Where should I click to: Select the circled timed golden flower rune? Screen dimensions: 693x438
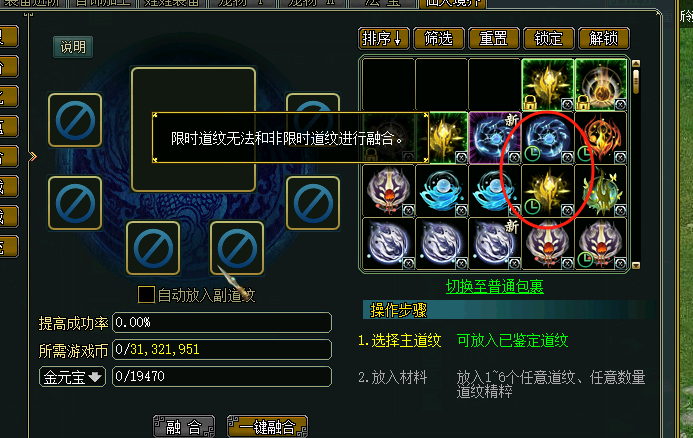pos(548,191)
